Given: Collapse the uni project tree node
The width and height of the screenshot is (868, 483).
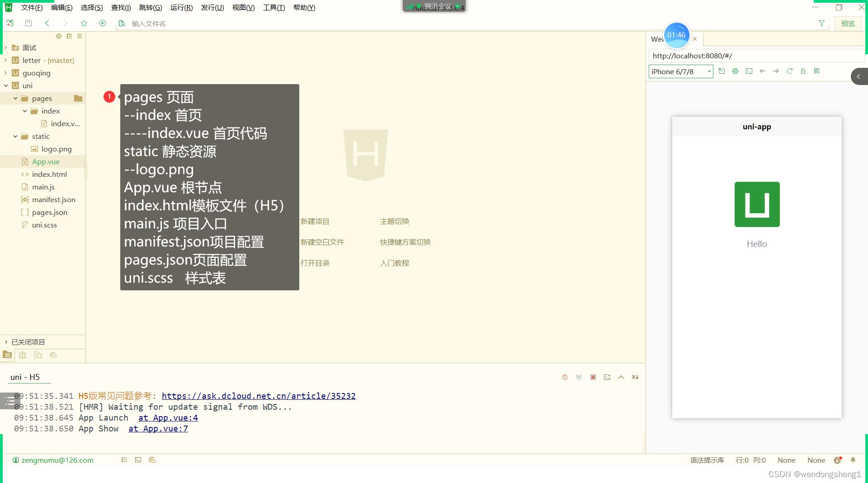Looking at the screenshot, I should click(x=6, y=85).
